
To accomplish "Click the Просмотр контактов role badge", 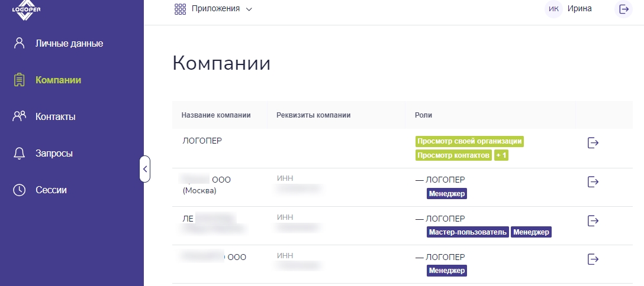I will point(453,155).
